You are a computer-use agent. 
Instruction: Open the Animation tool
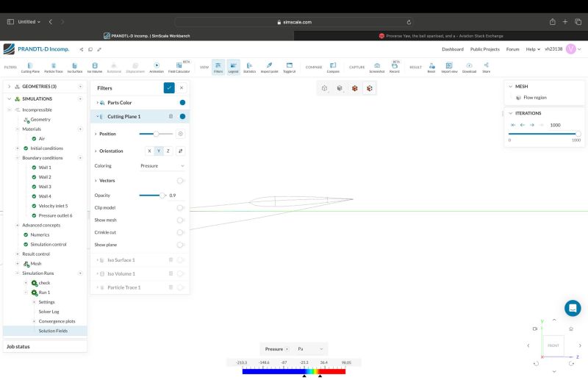tap(157, 68)
